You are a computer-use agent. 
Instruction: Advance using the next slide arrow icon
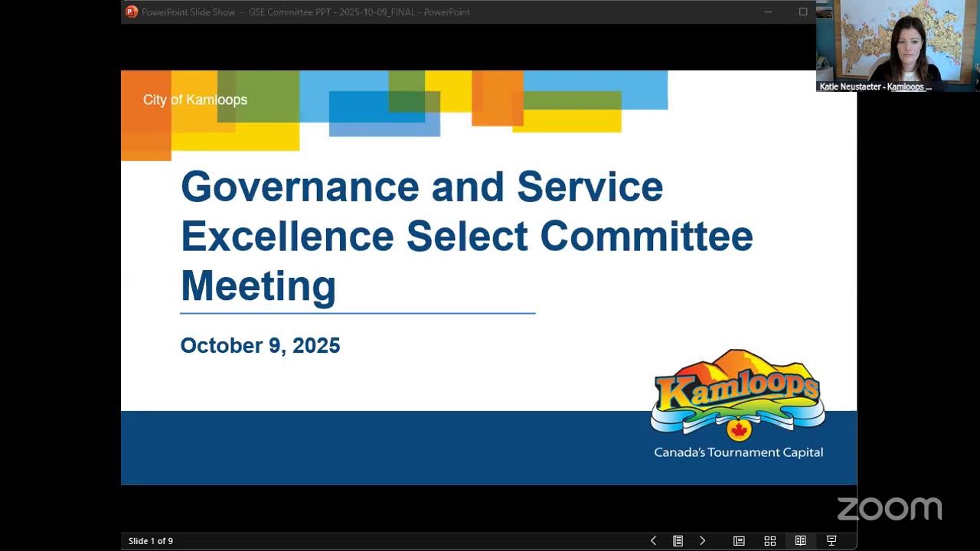tap(703, 540)
